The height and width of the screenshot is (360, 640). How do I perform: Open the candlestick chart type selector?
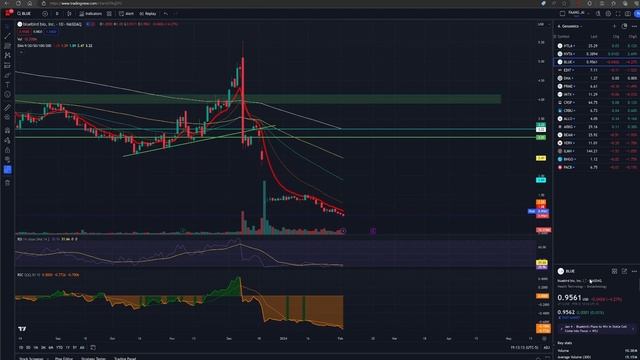[69, 13]
